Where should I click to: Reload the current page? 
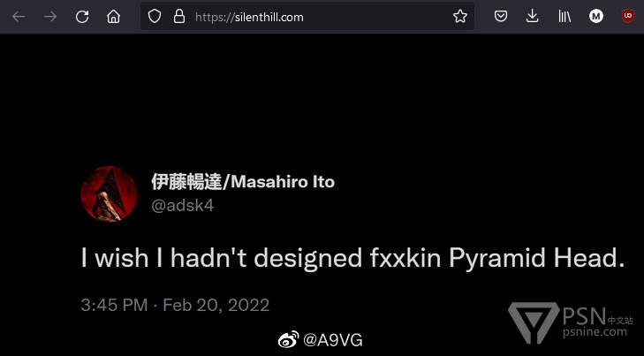[82, 16]
